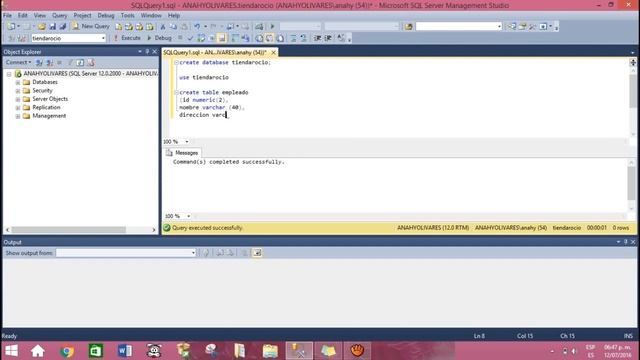Image resolution: width=640 pixels, height=360 pixels.
Task: Click Display Estimated Execution Plan icon
Action: [201, 38]
